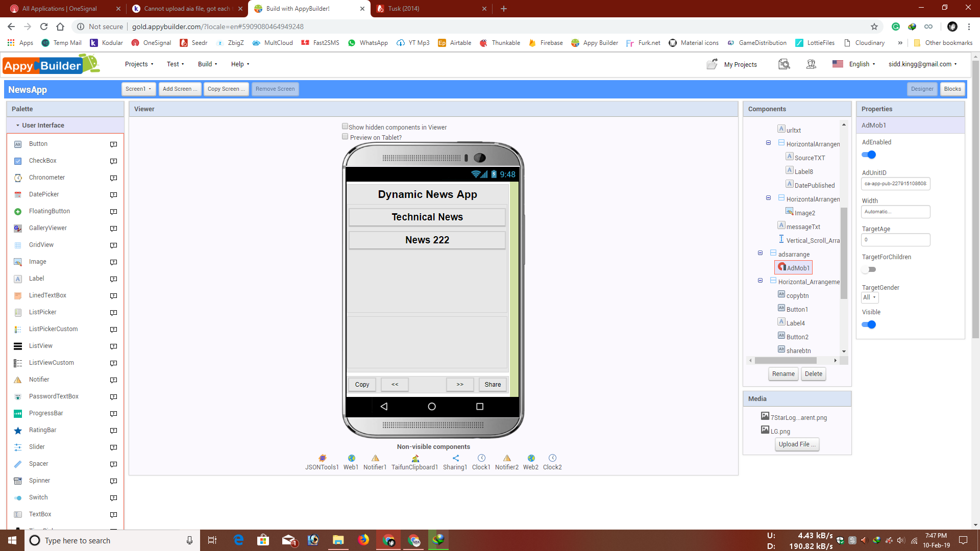
Task: Open the Projects menu
Action: (x=139, y=64)
